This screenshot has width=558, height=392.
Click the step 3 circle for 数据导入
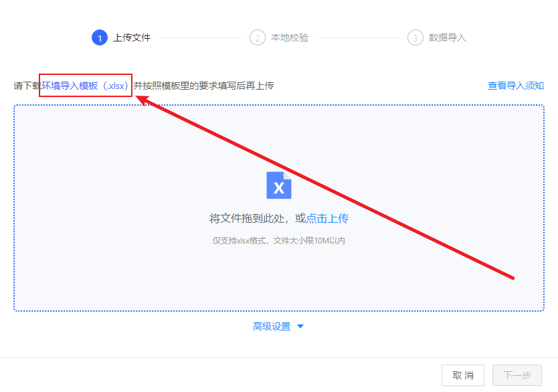click(x=415, y=37)
